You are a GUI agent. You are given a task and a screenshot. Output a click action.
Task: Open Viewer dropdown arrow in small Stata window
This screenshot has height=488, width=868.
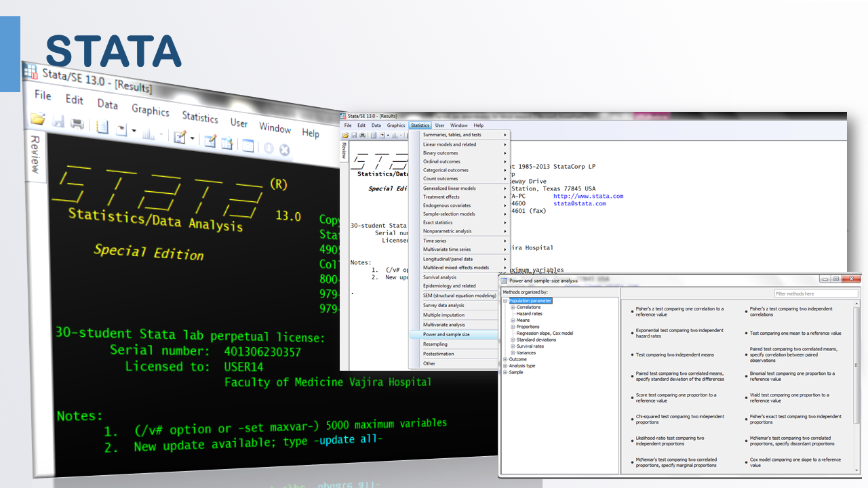tap(387, 136)
